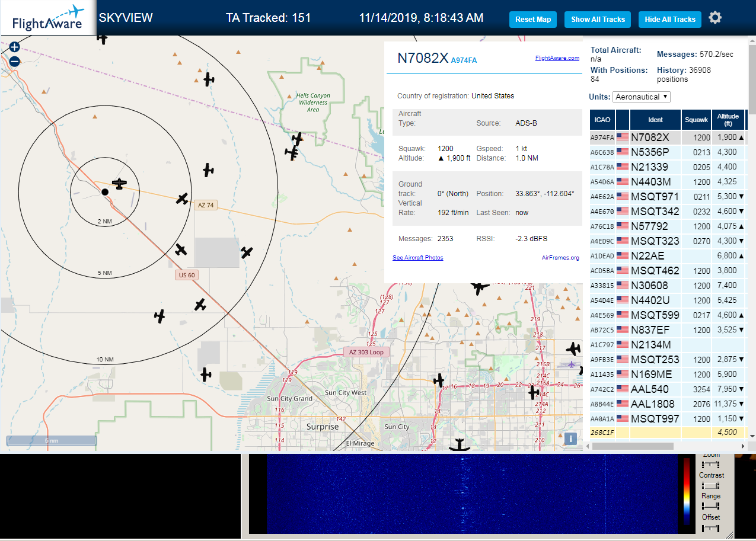756x541 pixels.
Task: Click the FlightAware logo
Action: coord(48,18)
